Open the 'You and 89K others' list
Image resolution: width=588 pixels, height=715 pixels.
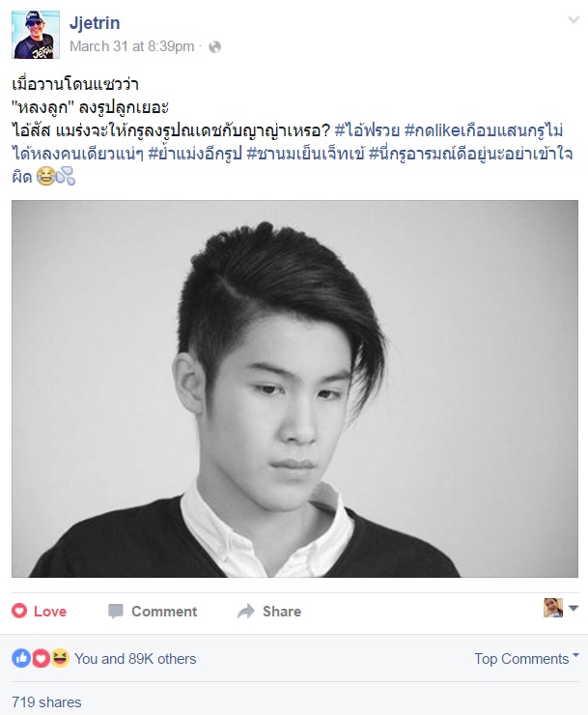[x=135, y=659]
